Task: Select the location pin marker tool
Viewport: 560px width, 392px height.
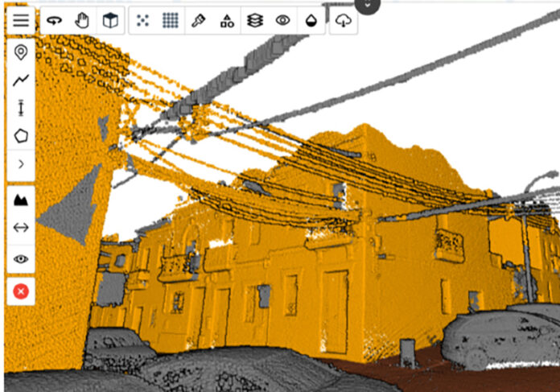Action: click(21, 52)
